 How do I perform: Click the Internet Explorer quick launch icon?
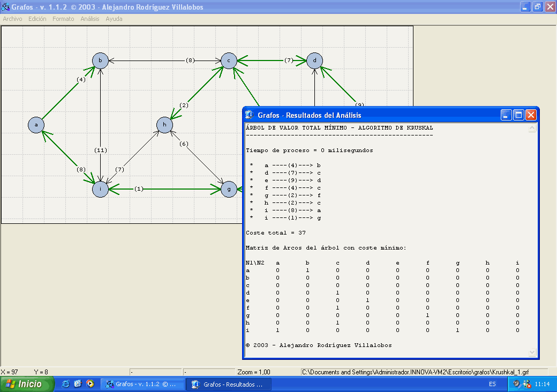[66, 384]
